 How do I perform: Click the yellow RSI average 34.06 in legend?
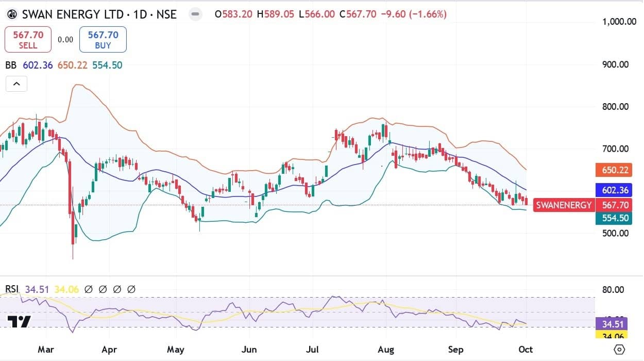(66, 289)
